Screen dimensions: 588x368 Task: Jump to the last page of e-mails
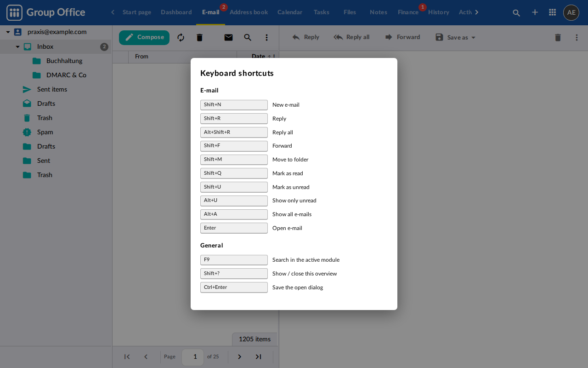(258, 356)
